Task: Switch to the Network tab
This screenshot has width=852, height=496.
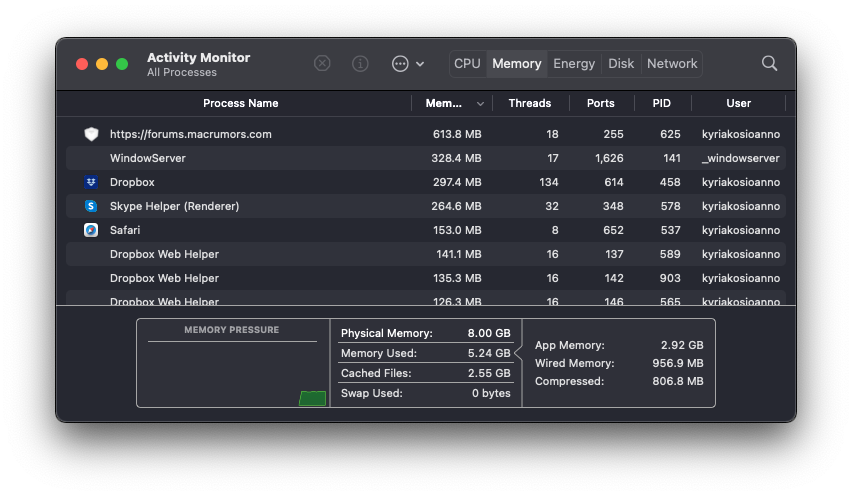Action: click(672, 64)
